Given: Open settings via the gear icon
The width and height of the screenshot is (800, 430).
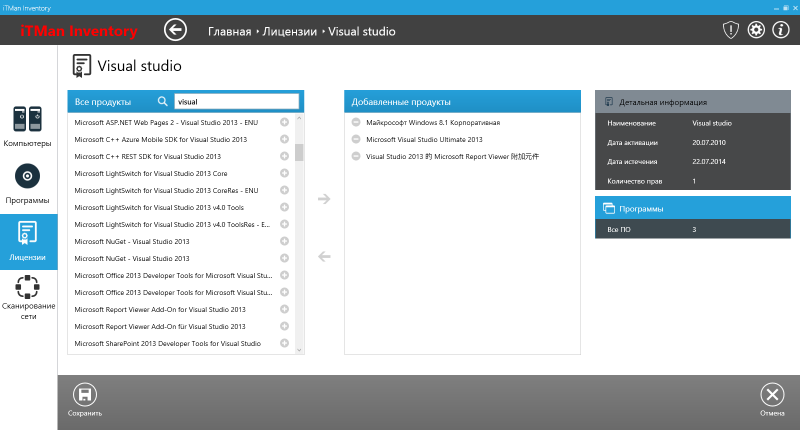Looking at the screenshot, I should click(756, 30).
